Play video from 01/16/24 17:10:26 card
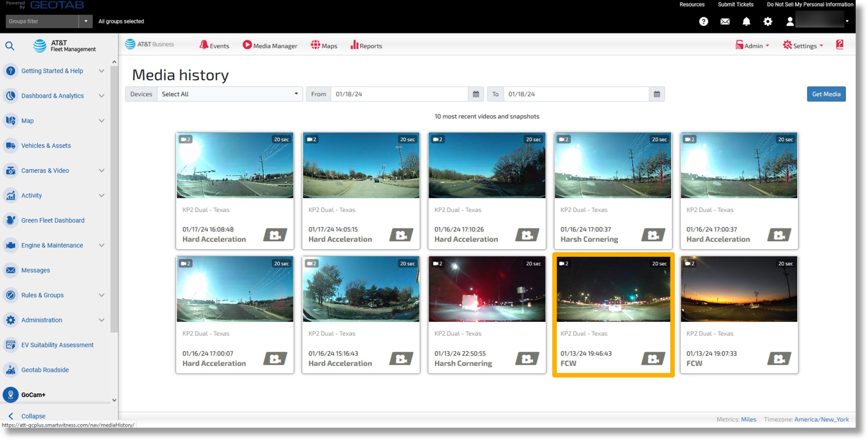The height and width of the screenshot is (440, 868). (x=527, y=234)
